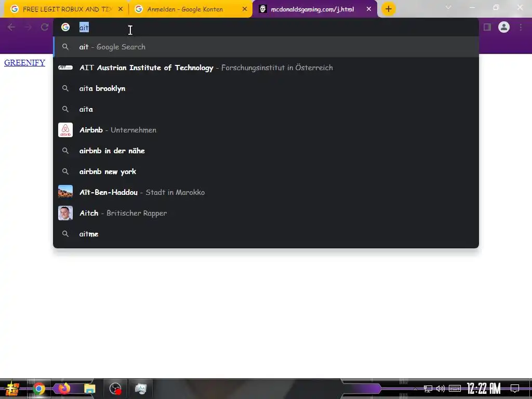This screenshot has height=399, width=532.
Task: Select Airbnb - Unternehmen suggestion
Action: [x=266, y=130]
